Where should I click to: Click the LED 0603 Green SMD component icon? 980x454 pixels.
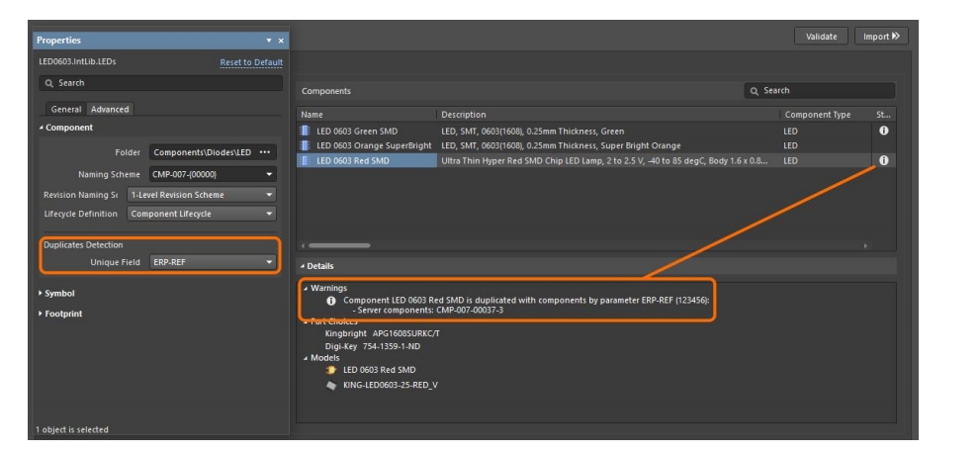305,132
